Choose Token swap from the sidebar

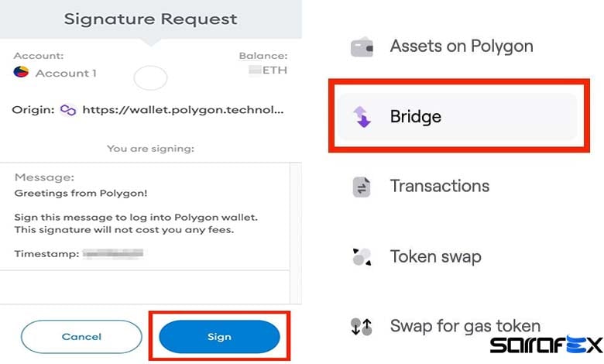tap(436, 257)
